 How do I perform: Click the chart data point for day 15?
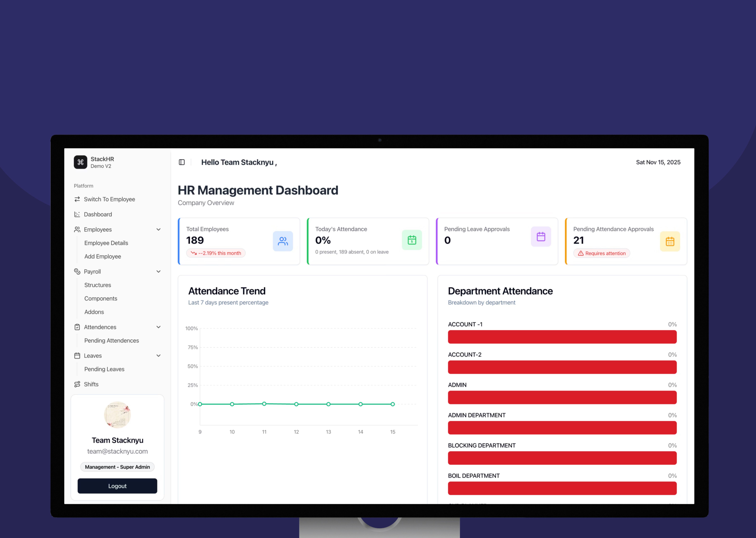393,404
